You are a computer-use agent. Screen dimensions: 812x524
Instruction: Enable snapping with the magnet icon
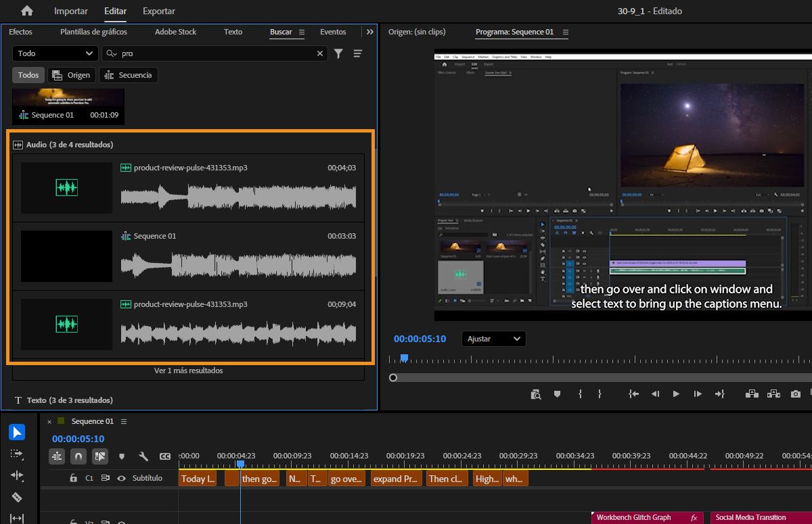pos(76,456)
